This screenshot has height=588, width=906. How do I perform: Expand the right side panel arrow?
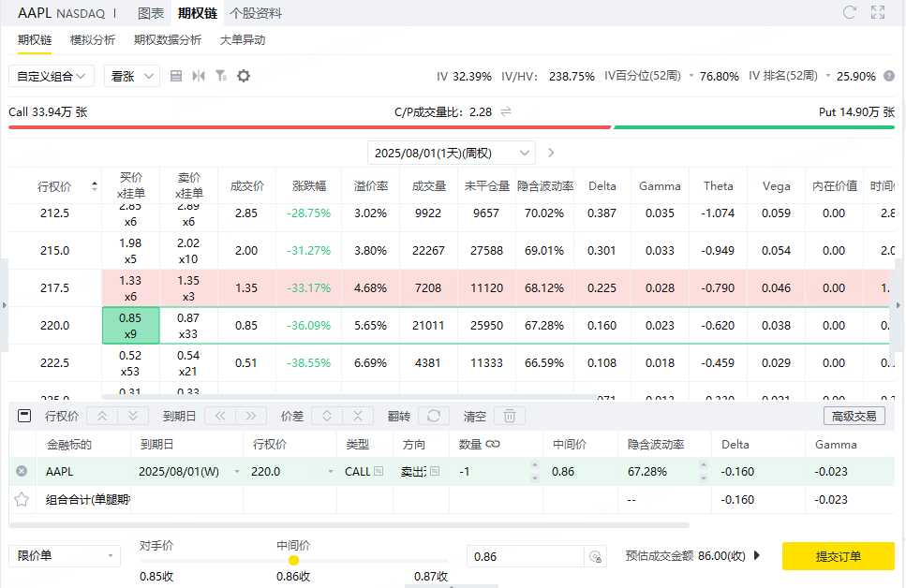point(899,305)
